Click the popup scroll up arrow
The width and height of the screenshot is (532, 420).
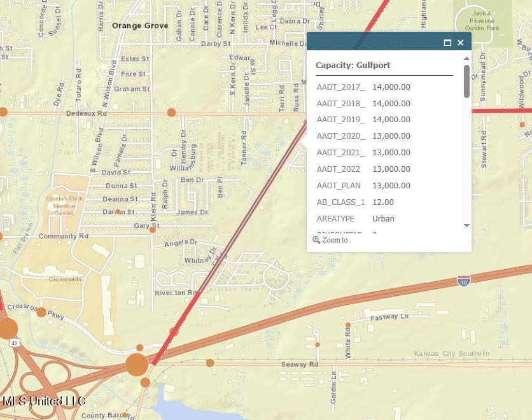point(466,59)
